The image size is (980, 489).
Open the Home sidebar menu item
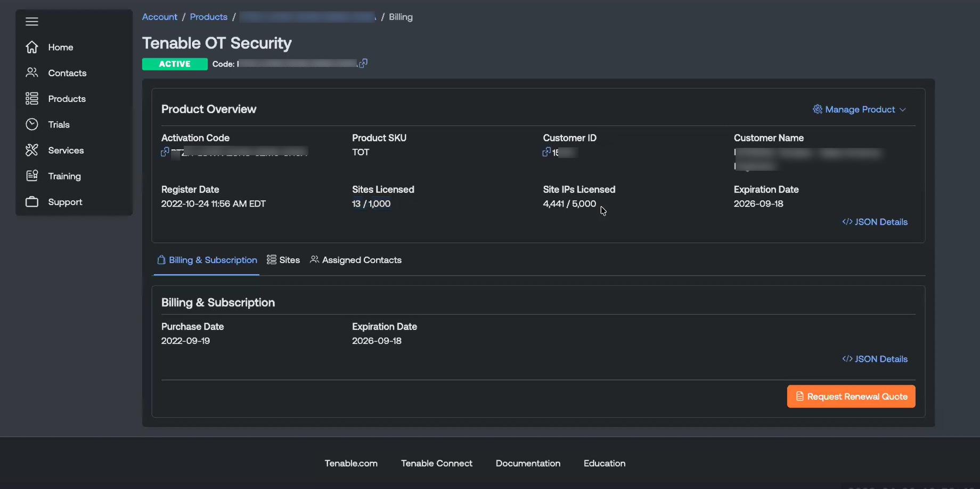(74, 47)
